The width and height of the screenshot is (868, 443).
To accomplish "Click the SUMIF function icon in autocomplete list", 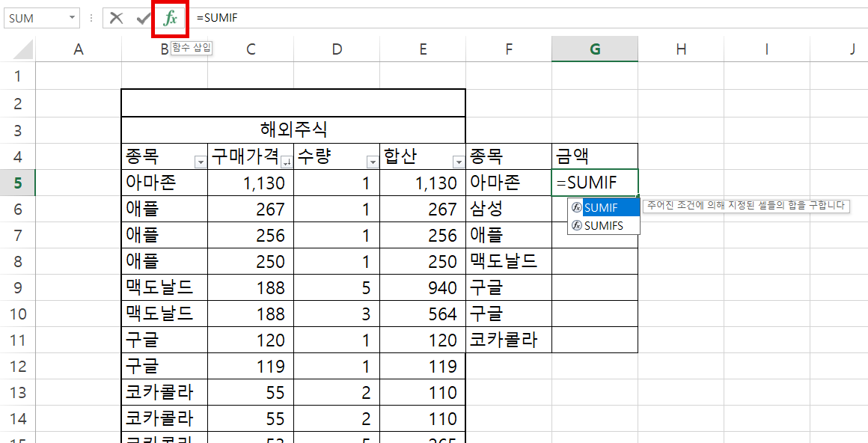I will coord(576,208).
